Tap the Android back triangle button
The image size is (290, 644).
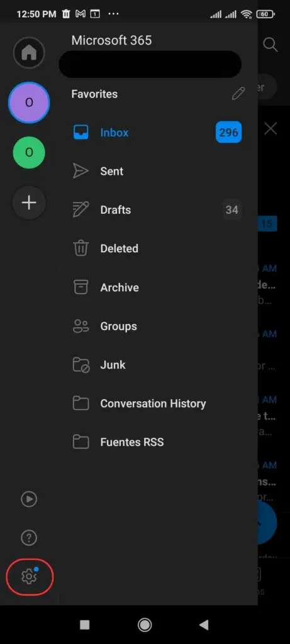[204, 625]
